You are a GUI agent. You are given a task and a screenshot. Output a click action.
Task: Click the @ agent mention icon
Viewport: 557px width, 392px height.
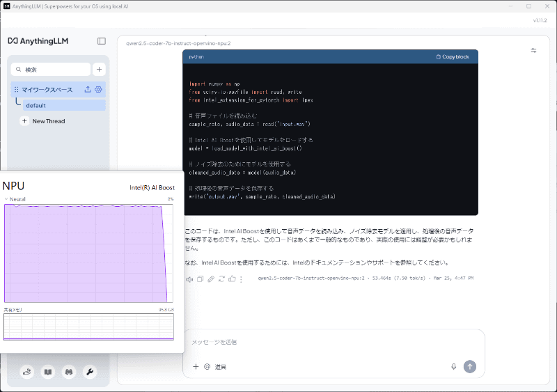click(x=207, y=366)
